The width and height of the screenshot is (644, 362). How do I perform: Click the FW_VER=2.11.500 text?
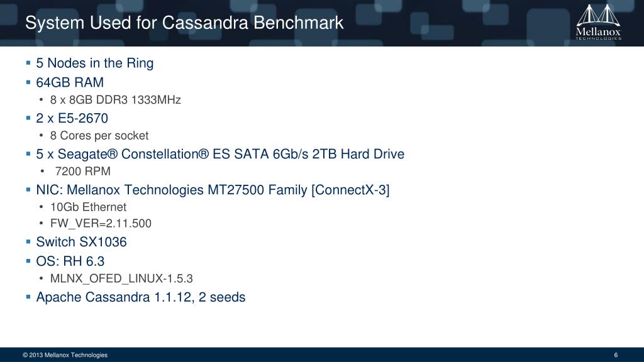point(101,223)
